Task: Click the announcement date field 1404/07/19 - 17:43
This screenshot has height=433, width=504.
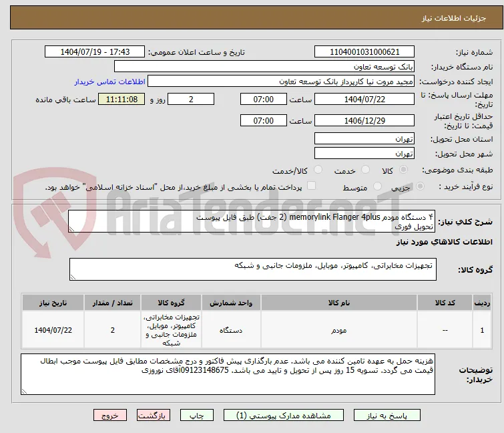Action: click(x=95, y=52)
